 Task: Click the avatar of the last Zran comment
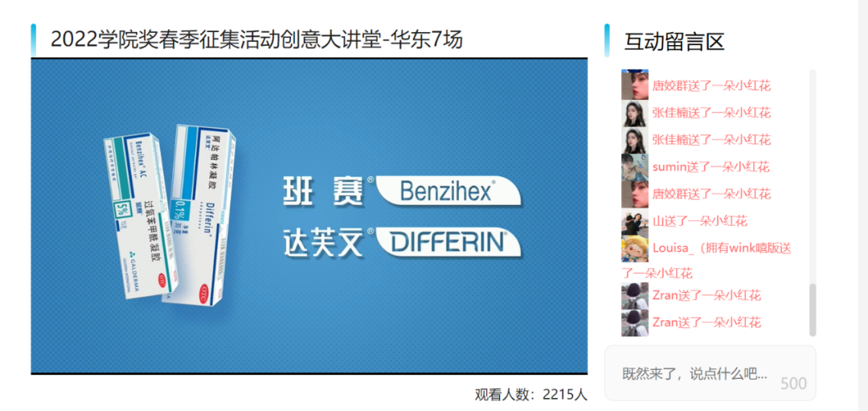pos(634,323)
